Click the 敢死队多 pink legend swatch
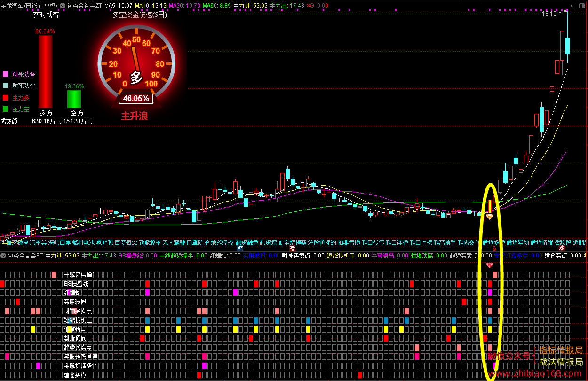The image size is (588, 381). (x=6, y=74)
